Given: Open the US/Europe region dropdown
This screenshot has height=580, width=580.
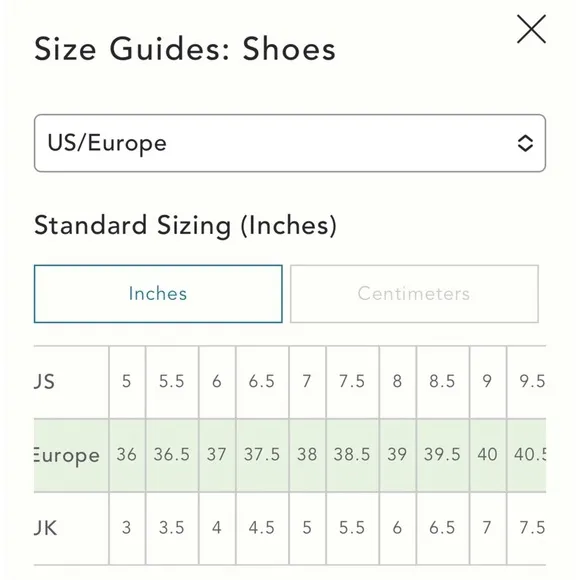Looking at the screenshot, I should click(290, 143).
